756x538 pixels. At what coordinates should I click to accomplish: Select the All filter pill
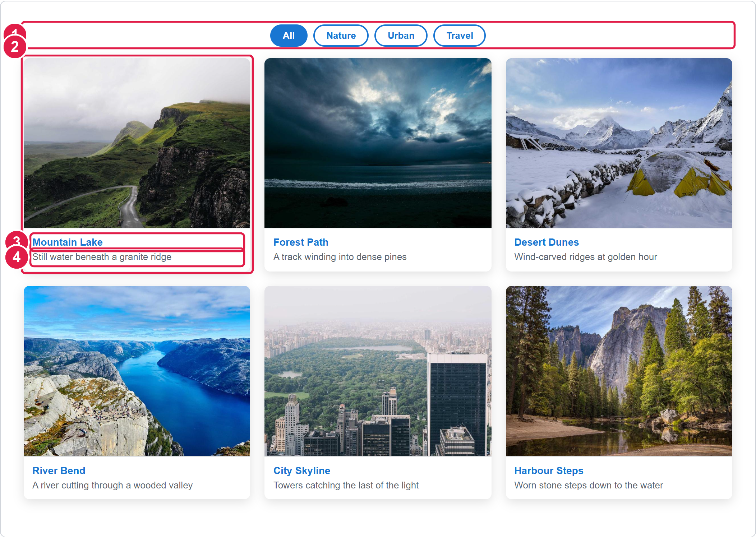(289, 36)
